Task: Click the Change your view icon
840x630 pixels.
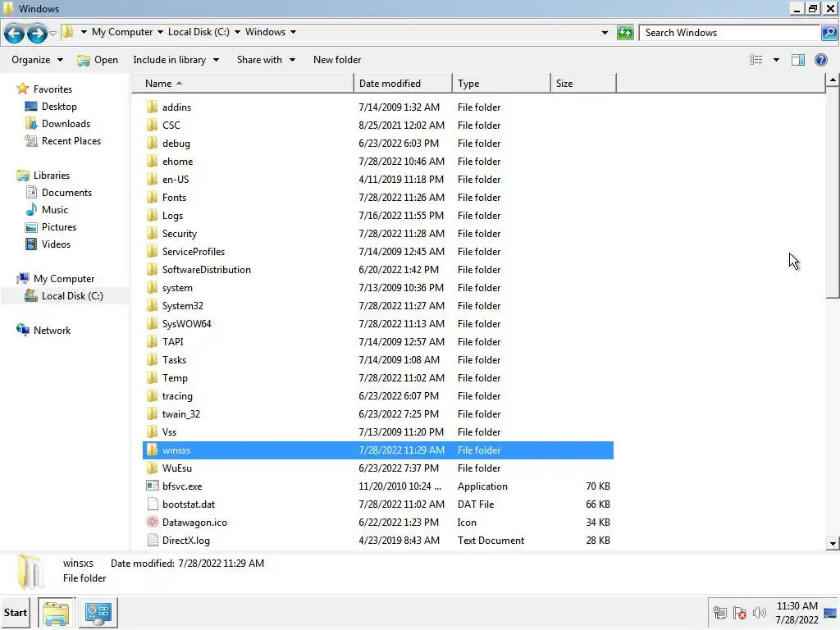Action: [756, 60]
